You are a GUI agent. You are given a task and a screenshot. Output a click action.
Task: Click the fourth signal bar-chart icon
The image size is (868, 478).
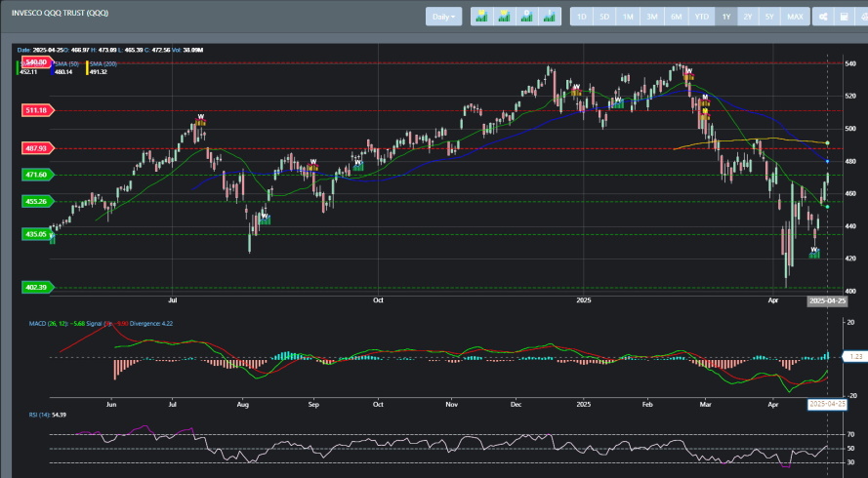pyautogui.click(x=549, y=17)
